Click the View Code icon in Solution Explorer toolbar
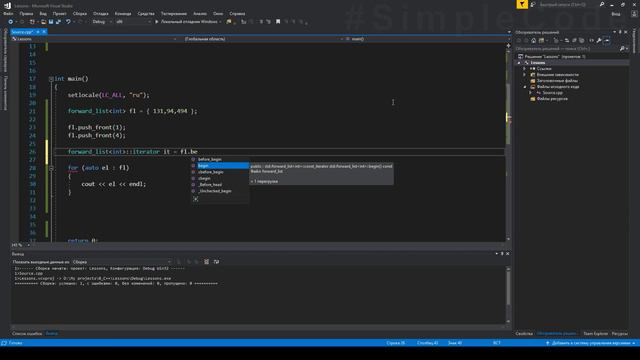 point(591,40)
